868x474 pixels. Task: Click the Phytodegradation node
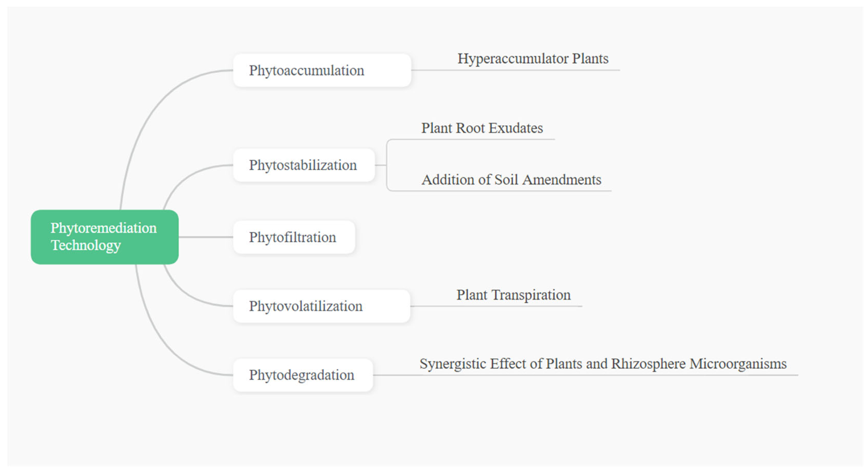[302, 375]
